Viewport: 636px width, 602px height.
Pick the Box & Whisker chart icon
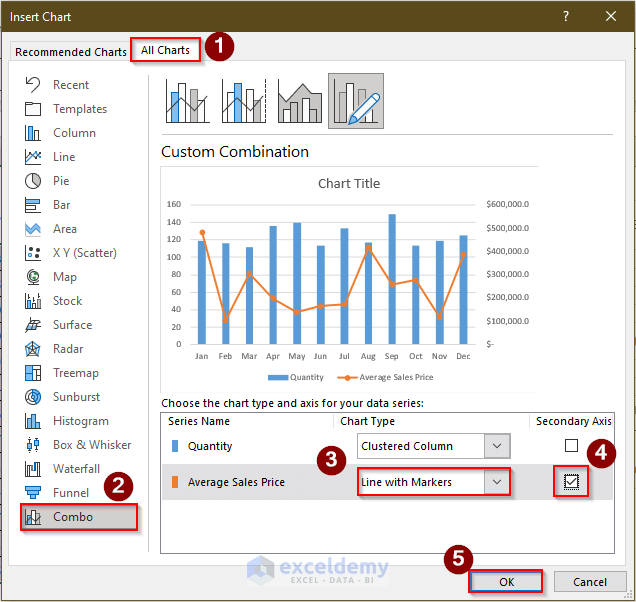pyautogui.click(x=33, y=445)
